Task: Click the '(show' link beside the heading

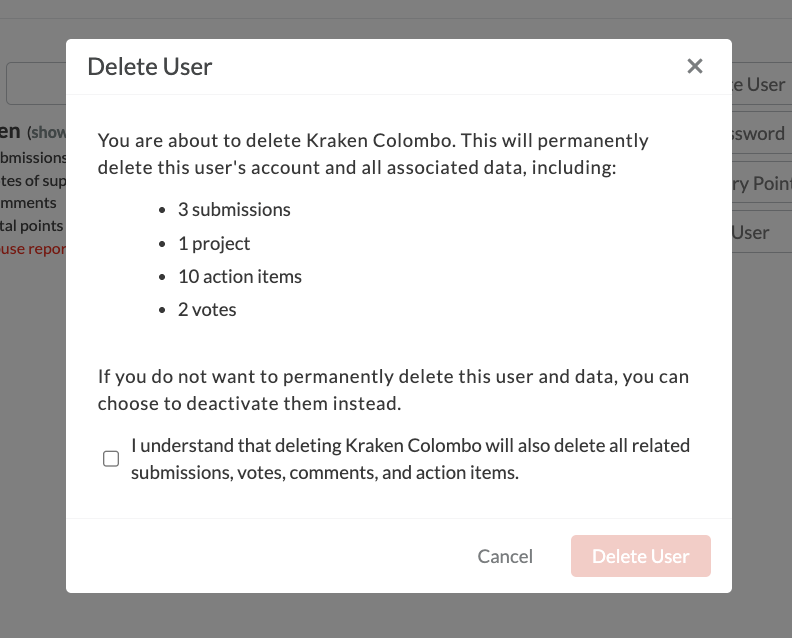Action: pos(46,132)
